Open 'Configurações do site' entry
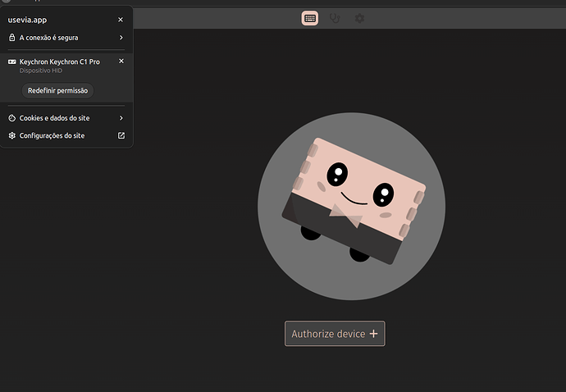 pos(52,136)
